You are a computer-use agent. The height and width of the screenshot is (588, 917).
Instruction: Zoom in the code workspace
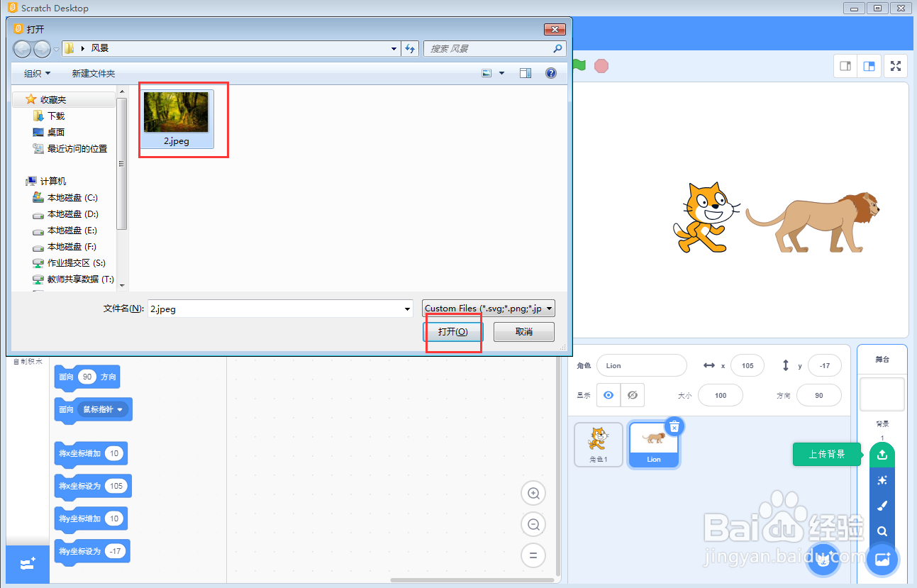534,493
